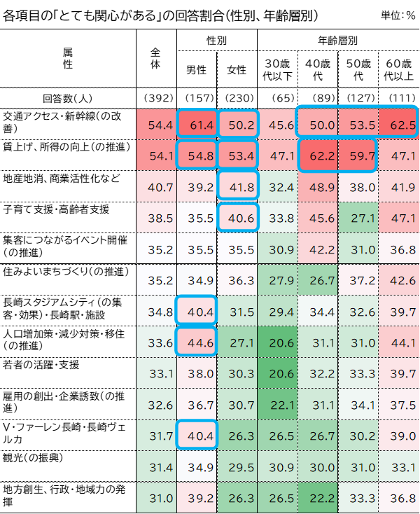Select the cell with value 54.4

tap(157, 125)
